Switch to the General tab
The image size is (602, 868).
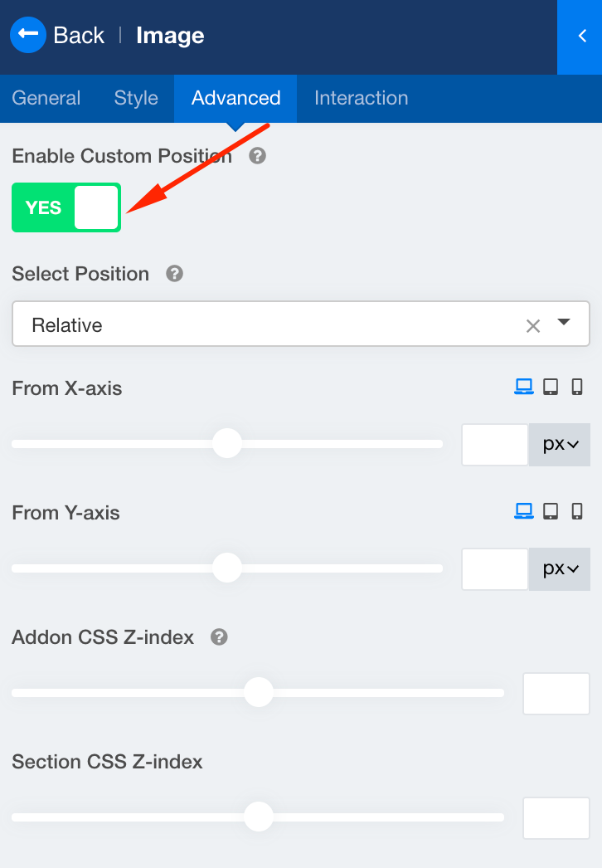tap(46, 98)
